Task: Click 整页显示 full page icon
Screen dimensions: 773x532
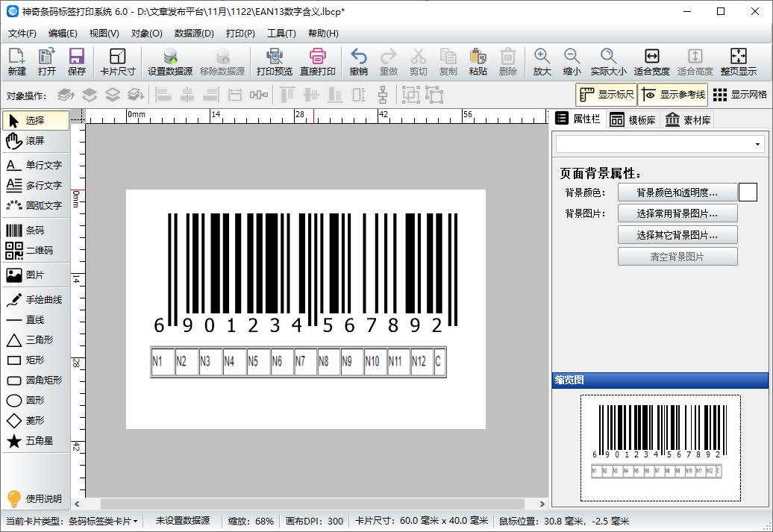Action: [738, 62]
